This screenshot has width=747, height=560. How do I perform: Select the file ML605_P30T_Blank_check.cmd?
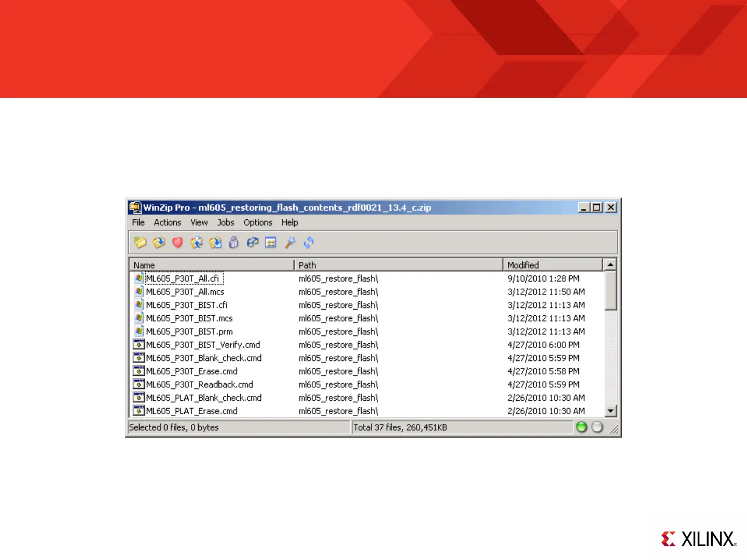(x=204, y=358)
